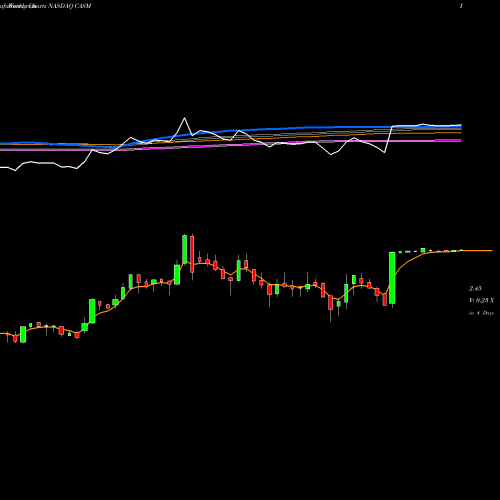The image size is (500, 500).
Task: Click the volume label 'V: 0.25 X'
Action: pyautogui.click(x=481, y=301)
